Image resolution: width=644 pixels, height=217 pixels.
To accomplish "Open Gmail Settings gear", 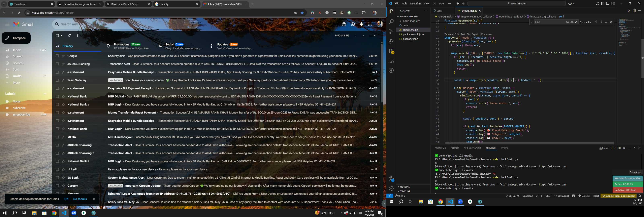I will pyautogui.click(x=353, y=24).
